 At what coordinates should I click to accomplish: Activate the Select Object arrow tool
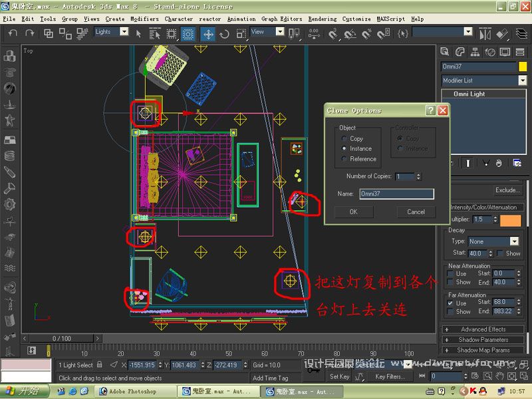tap(138, 34)
